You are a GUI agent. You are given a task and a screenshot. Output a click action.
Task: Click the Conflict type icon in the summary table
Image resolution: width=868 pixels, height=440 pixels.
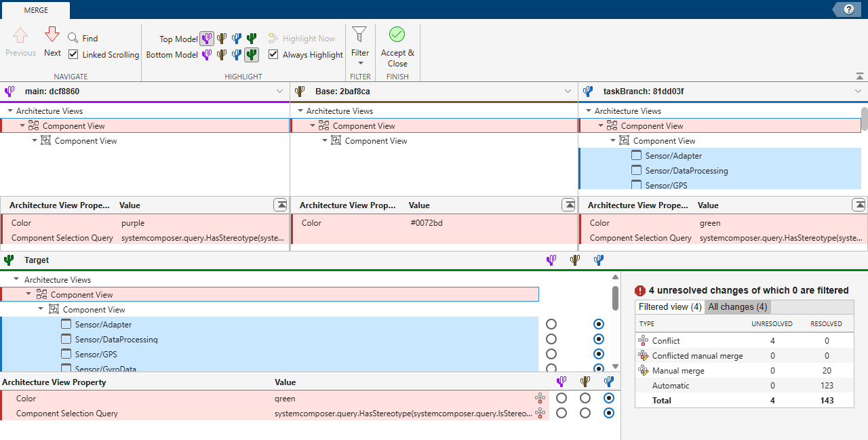click(644, 341)
